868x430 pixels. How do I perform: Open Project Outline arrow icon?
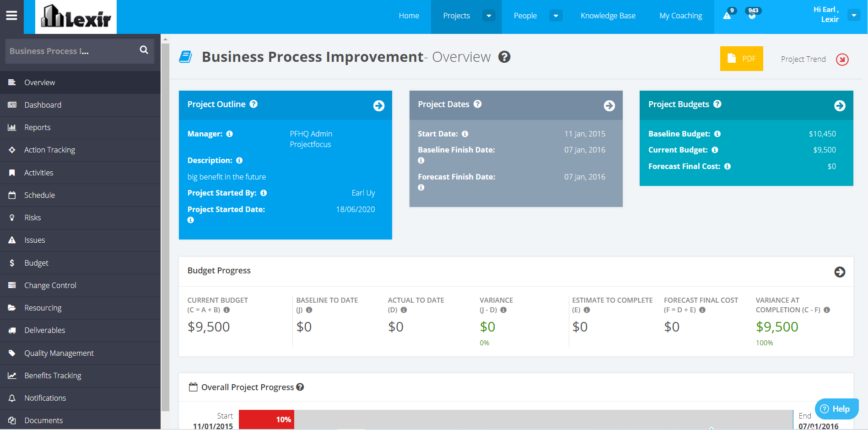(379, 106)
